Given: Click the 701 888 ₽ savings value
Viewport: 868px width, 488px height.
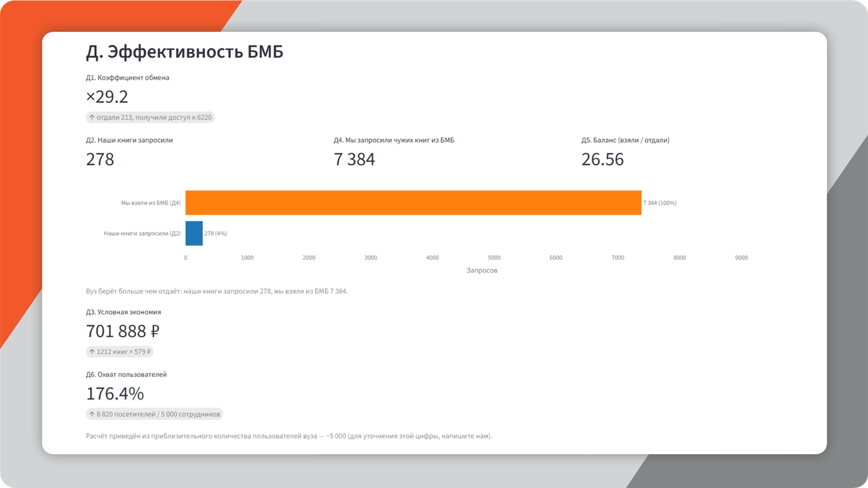Looking at the screenshot, I should pyautogui.click(x=123, y=331).
